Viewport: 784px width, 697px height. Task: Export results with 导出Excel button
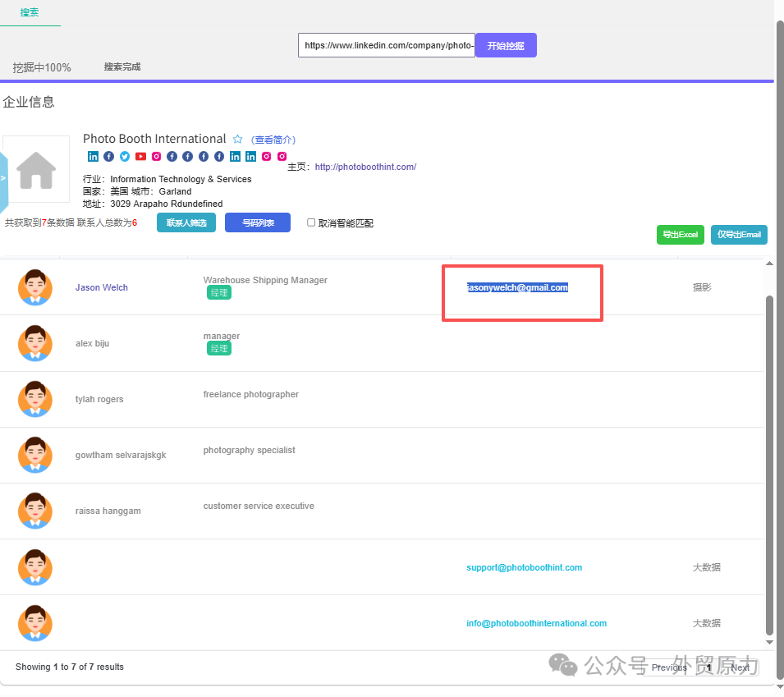click(x=680, y=235)
